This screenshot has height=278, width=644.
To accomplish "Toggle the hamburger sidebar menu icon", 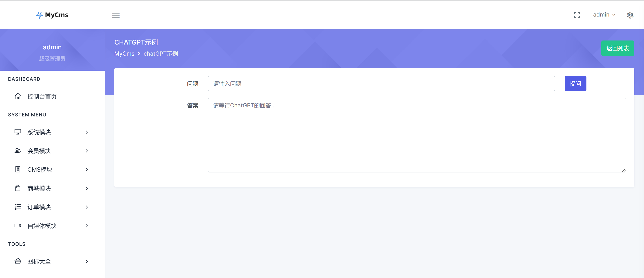I will tap(116, 15).
